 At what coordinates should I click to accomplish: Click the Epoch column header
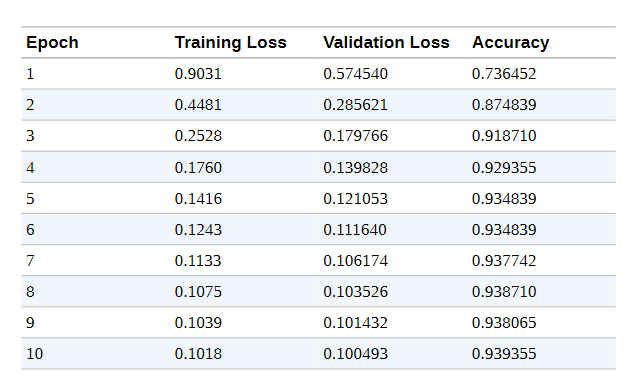pyautogui.click(x=52, y=43)
